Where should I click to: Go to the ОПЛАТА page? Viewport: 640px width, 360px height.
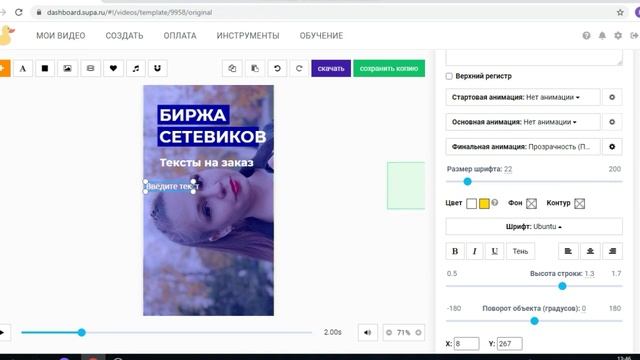(x=180, y=36)
